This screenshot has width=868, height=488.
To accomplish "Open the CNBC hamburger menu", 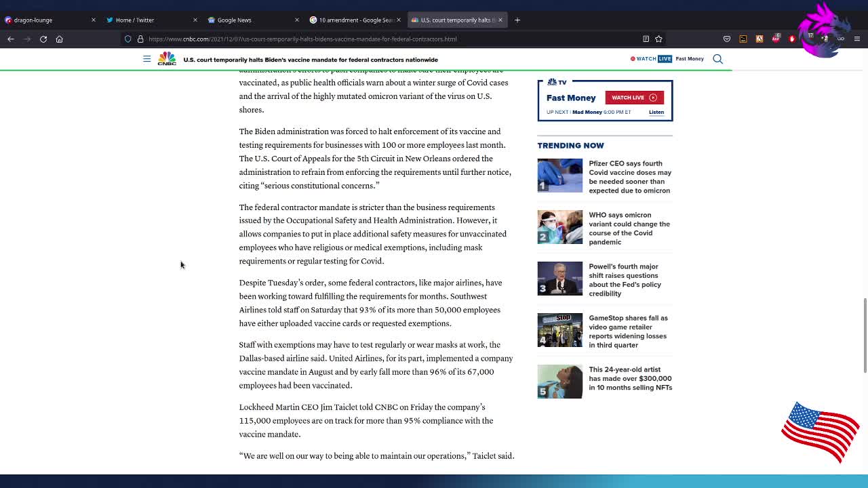I will click(x=146, y=59).
